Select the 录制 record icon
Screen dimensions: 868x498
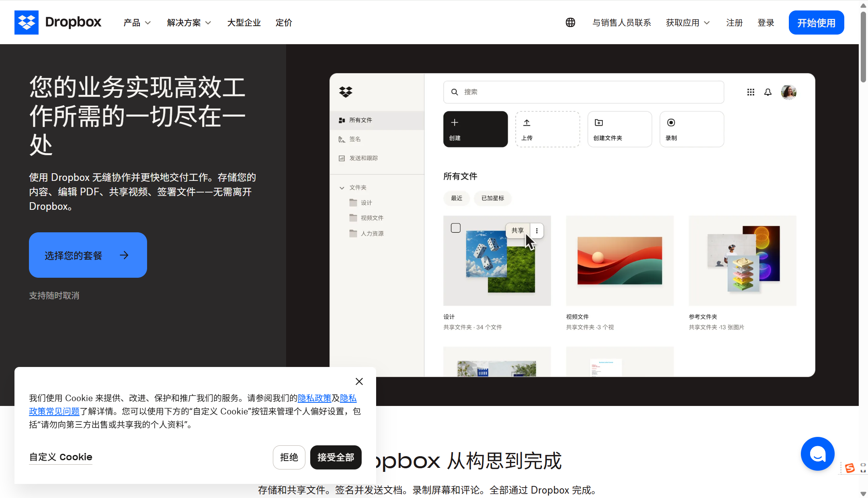671,123
